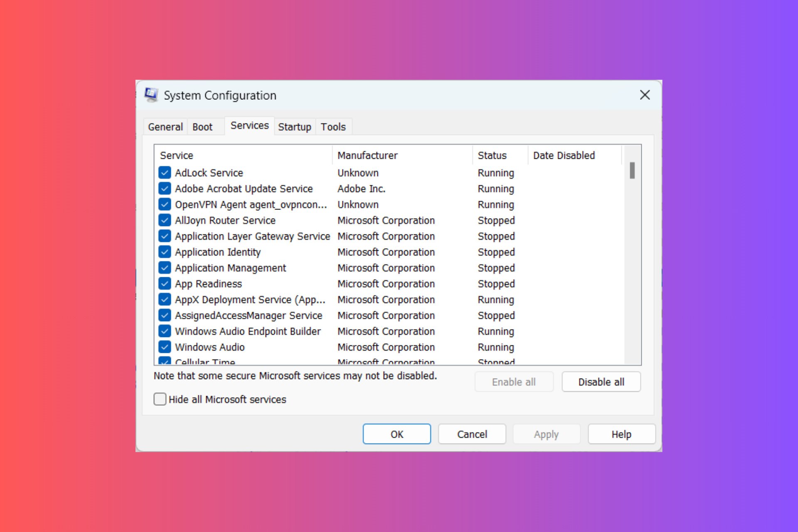Viewport: 798px width, 532px height.
Task: Open Help for System Configuration
Action: (x=621, y=434)
